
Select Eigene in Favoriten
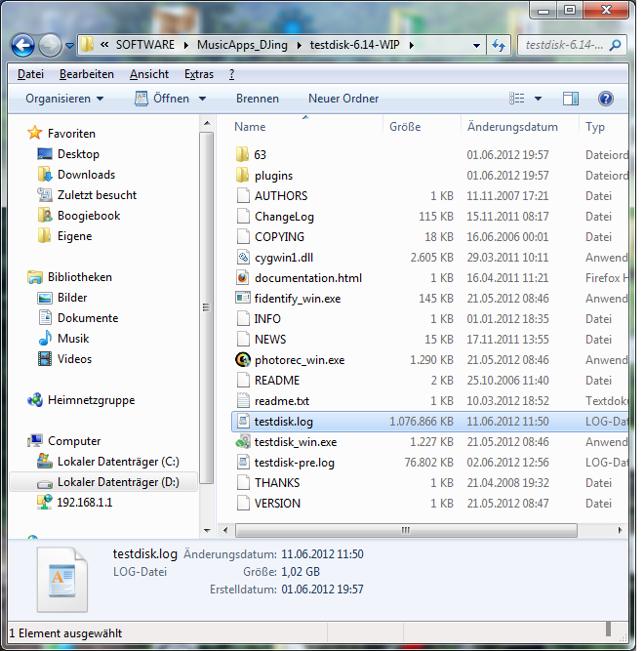[x=75, y=236]
